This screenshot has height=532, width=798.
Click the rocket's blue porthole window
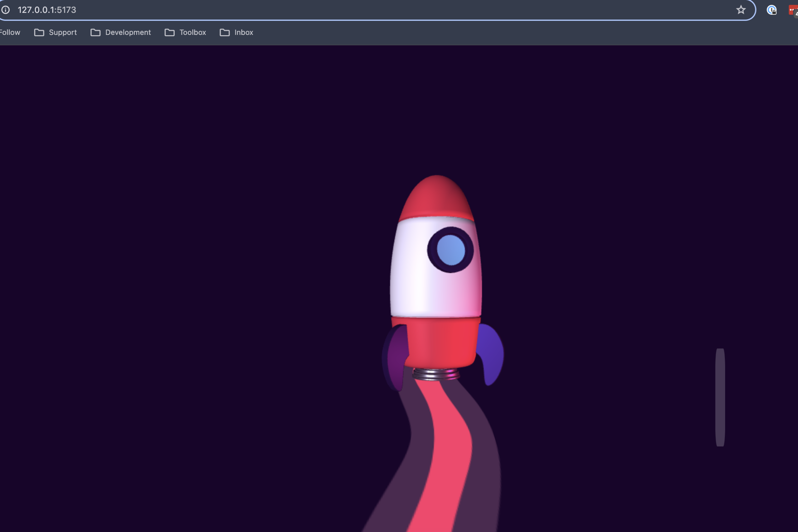450,250
